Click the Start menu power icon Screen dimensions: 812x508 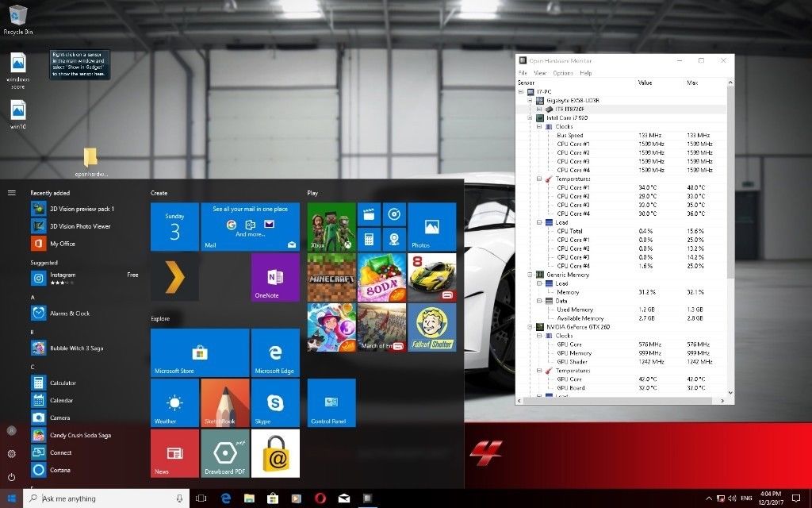tap(11, 477)
